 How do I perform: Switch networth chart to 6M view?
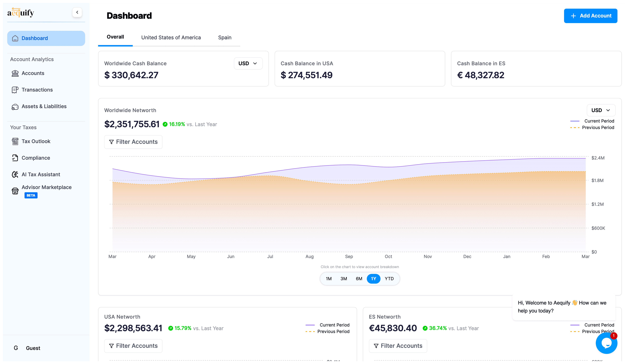point(359,279)
